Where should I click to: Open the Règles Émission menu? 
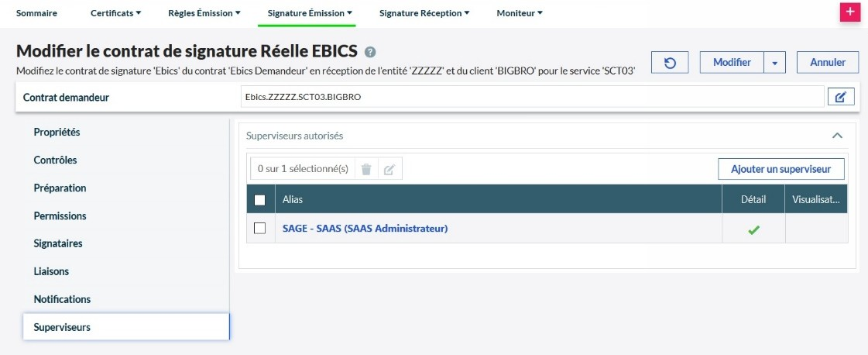204,13
